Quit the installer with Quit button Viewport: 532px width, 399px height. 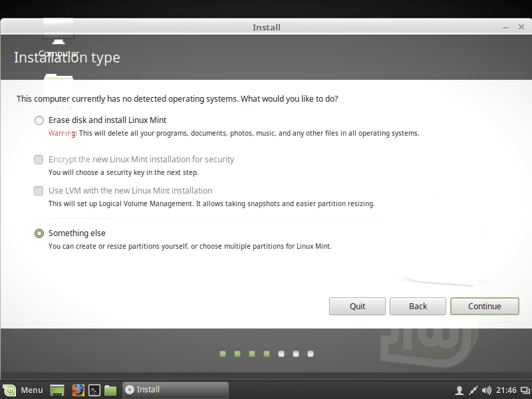pos(357,306)
